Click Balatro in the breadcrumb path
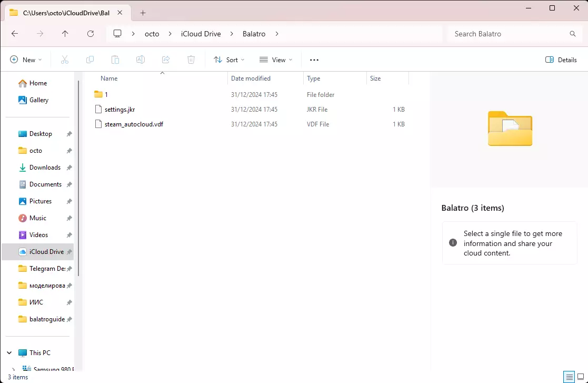 [254, 34]
